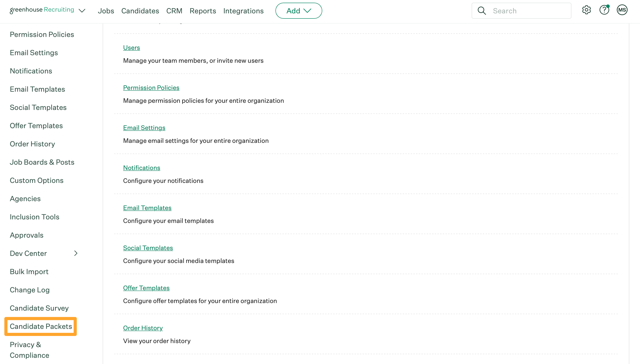The width and height of the screenshot is (640, 364).
Task: Click the search magnifier icon
Action: coord(482,11)
